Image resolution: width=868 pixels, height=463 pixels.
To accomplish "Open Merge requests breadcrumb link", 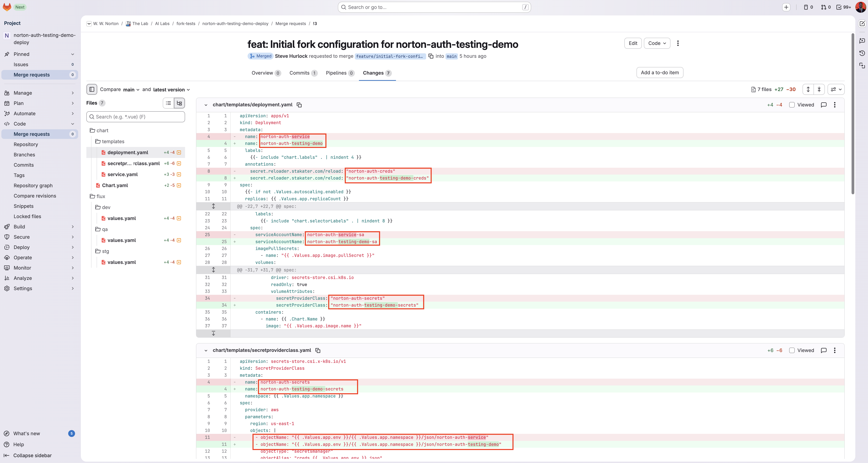I will tap(290, 24).
